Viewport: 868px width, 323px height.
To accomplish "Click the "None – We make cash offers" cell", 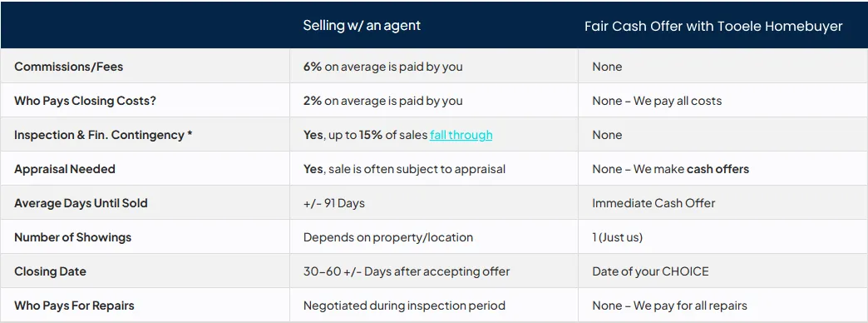I will tap(670, 169).
